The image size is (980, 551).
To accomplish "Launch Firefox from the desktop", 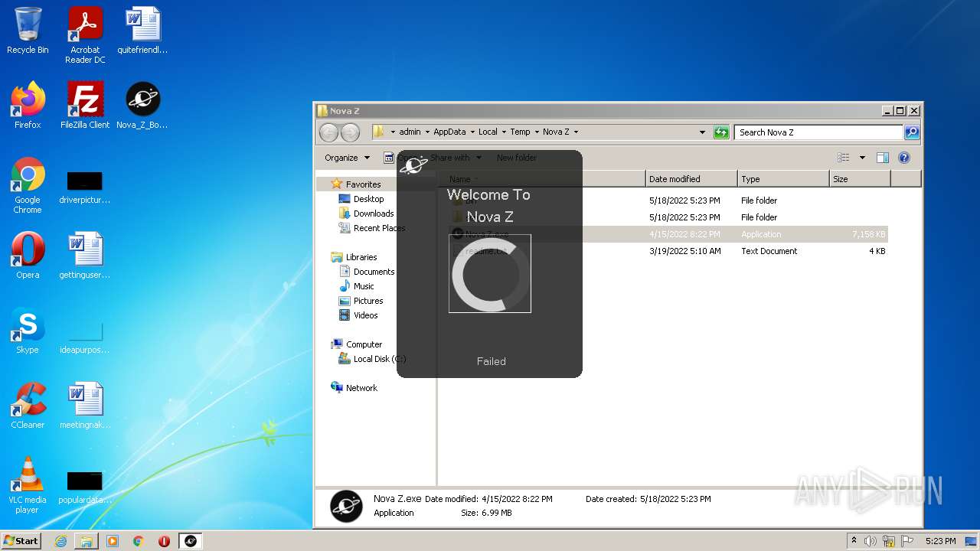I will pos(28,106).
